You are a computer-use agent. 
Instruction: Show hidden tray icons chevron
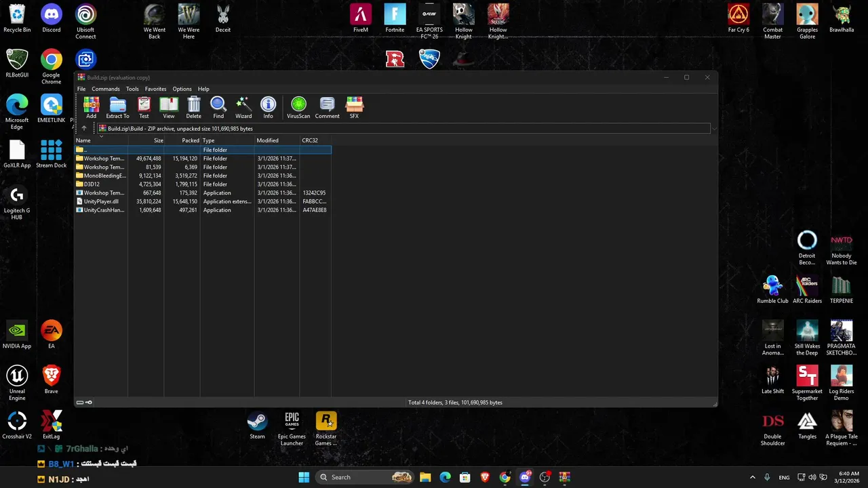[x=752, y=477]
